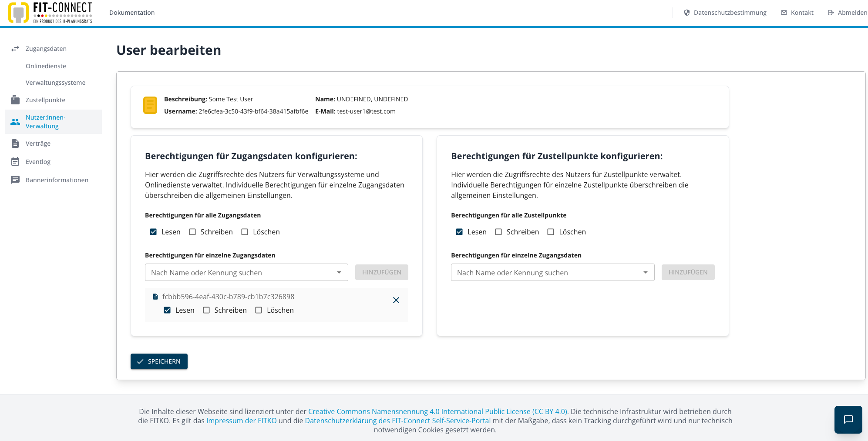The image size is (868, 441).
Task: Remove the fcbbb596 entry with the X icon
Action: [396, 300]
